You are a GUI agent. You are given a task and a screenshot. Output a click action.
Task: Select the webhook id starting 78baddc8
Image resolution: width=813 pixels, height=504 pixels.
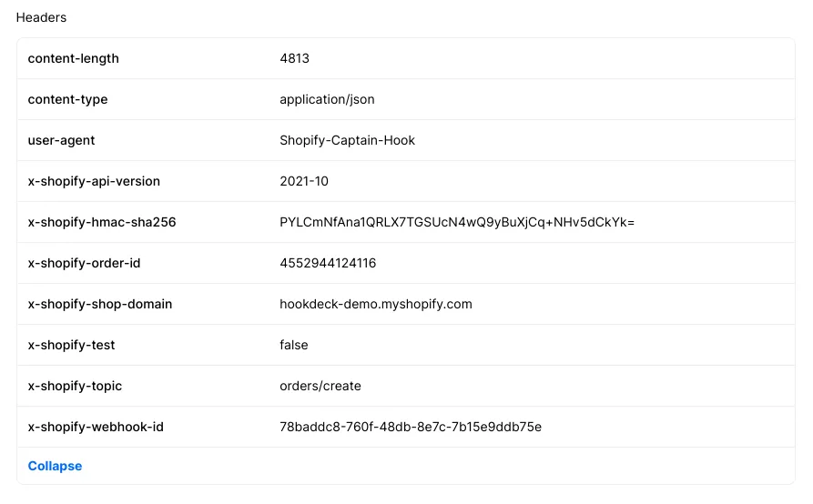pos(412,427)
